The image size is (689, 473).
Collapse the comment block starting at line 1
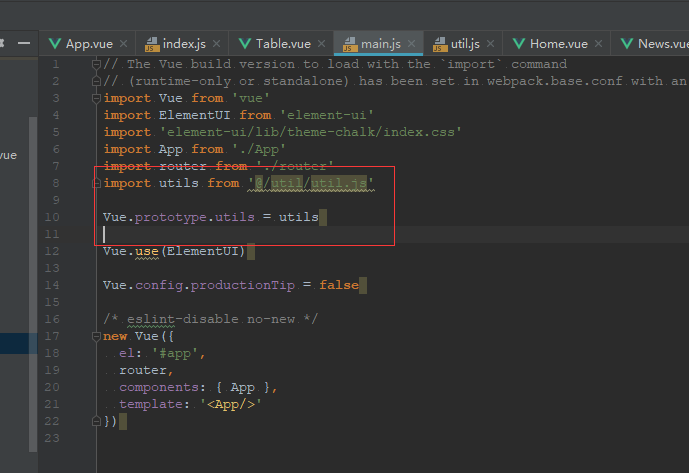(x=98, y=65)
